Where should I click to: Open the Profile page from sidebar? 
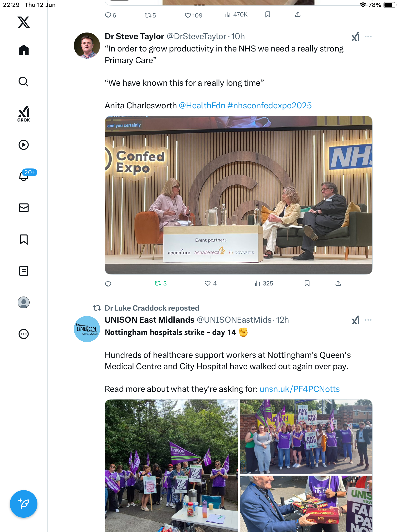click(x=24, y=302)
